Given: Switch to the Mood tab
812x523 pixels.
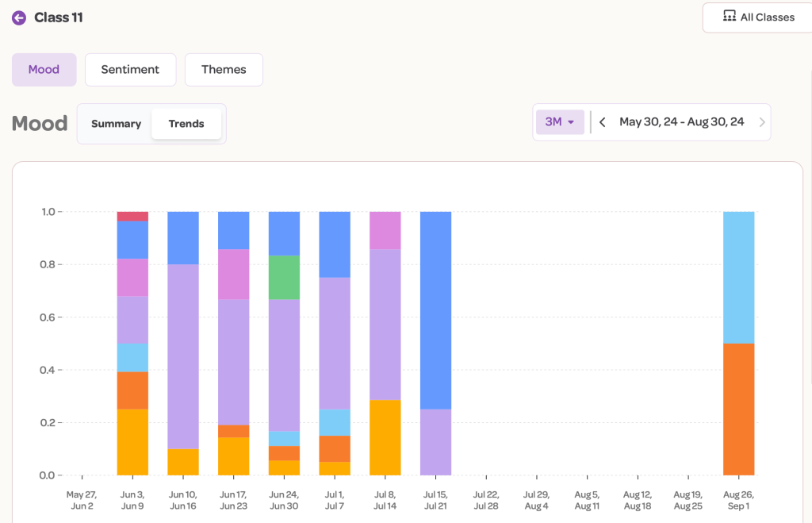Looking at the screenshot, I should 44,70.
